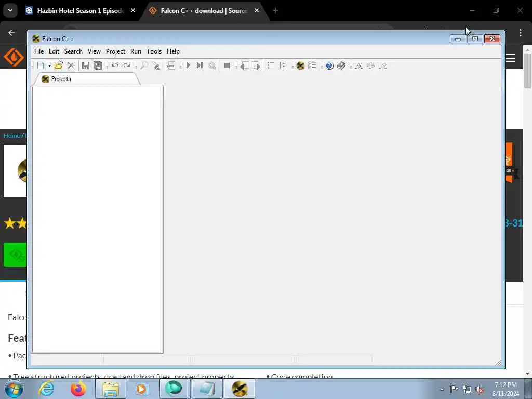
Task: Click the Goto line document icon
Action: click(283, 65)
